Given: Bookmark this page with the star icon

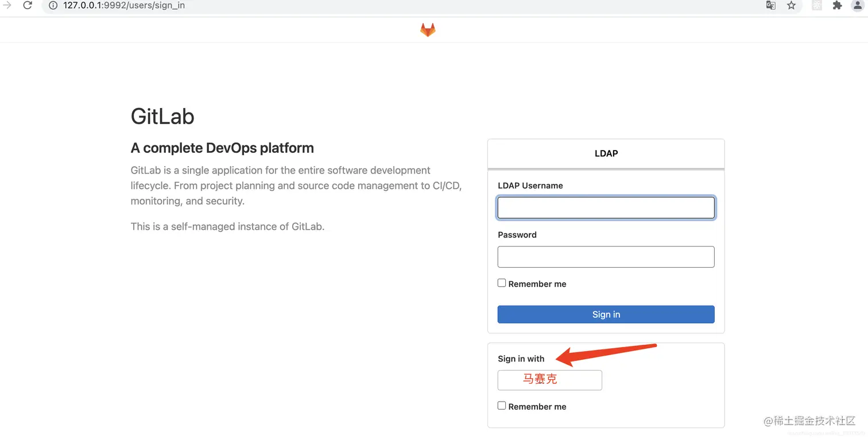Looking at the screenshot, I should coord(791,5).
